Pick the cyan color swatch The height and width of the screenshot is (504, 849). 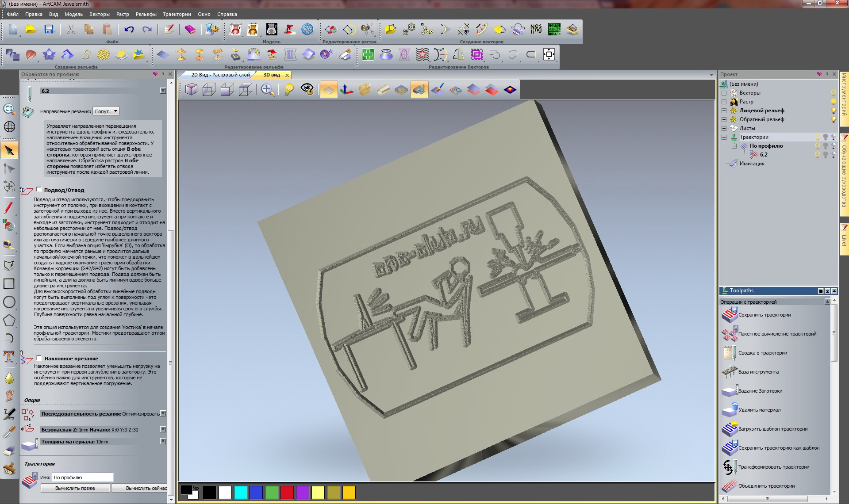[x=241, y=493]
